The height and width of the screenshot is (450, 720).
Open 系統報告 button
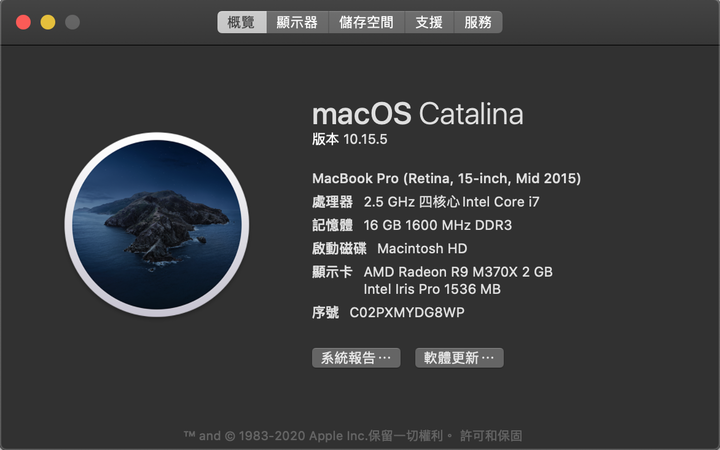click(x=356, y=358)
